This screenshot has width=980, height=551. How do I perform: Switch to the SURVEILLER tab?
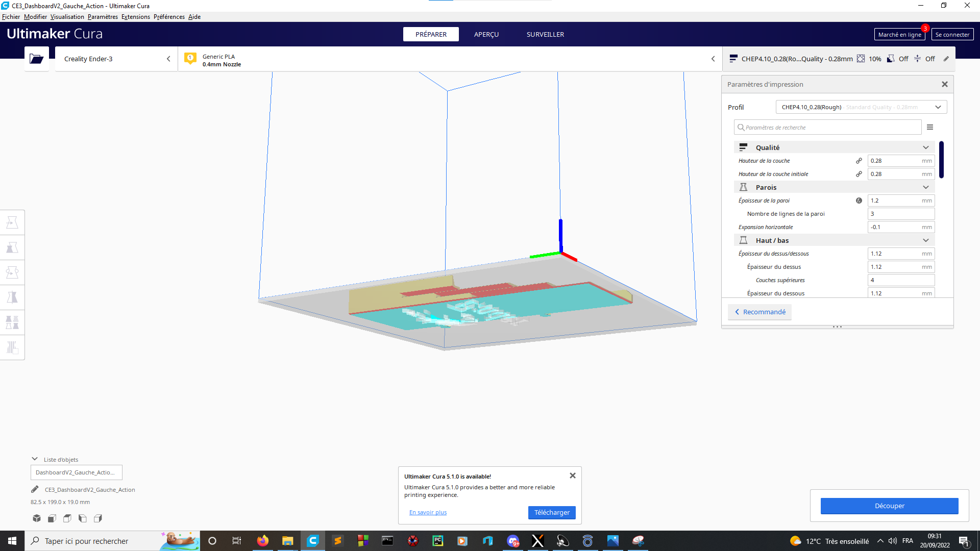tap(545, 34)
